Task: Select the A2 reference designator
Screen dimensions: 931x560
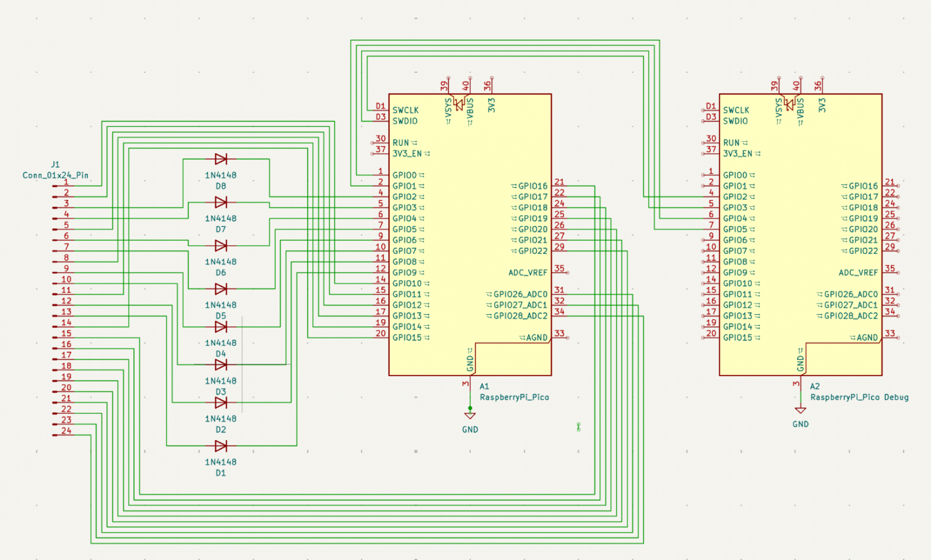Action: tap(815, 386)
